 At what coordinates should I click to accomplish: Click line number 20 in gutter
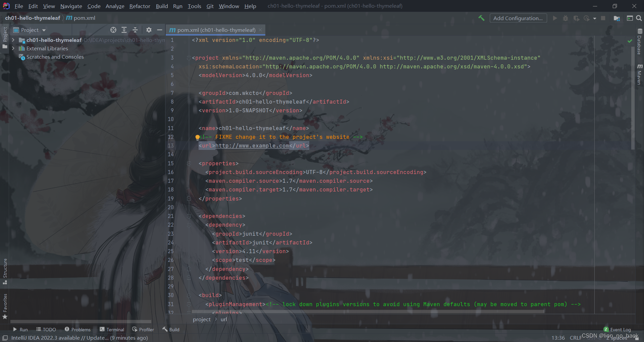[x=171, y=208]
